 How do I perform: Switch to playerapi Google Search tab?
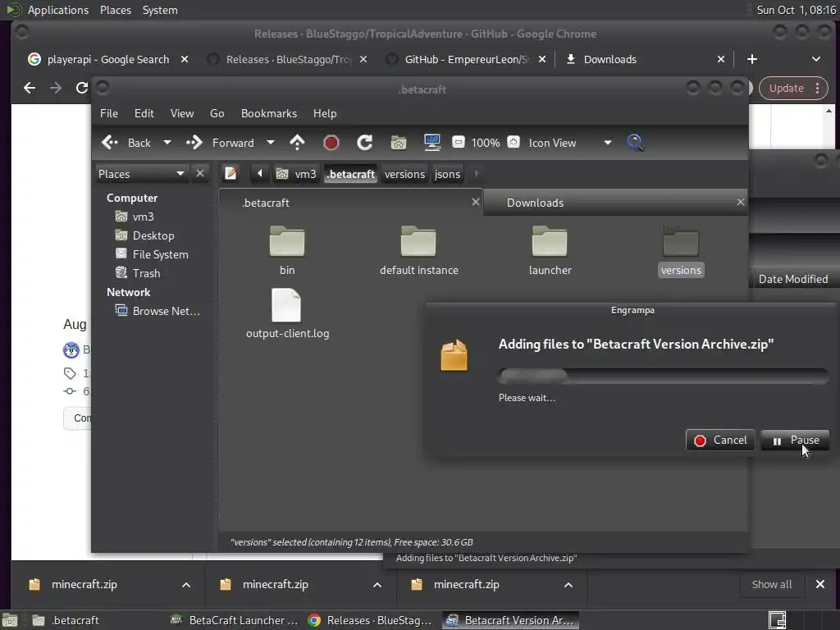click(x=107, y=59)
